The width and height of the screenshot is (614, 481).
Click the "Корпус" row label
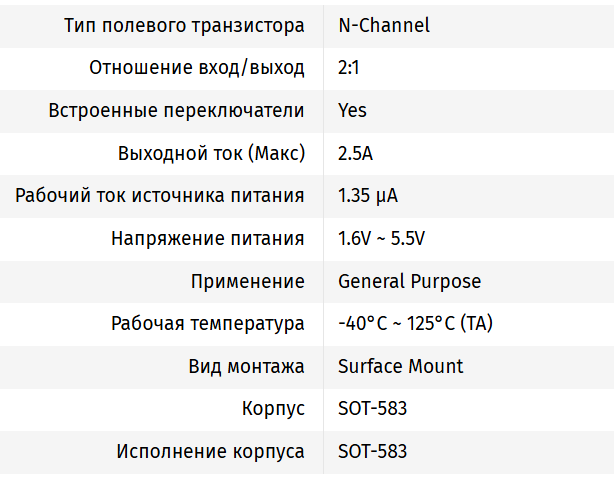[x=273, y=409]
